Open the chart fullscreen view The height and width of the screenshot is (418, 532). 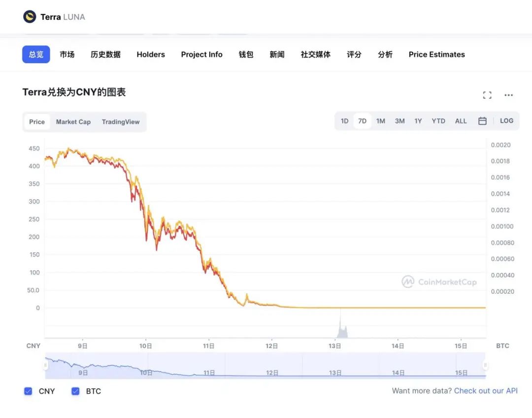487,95
